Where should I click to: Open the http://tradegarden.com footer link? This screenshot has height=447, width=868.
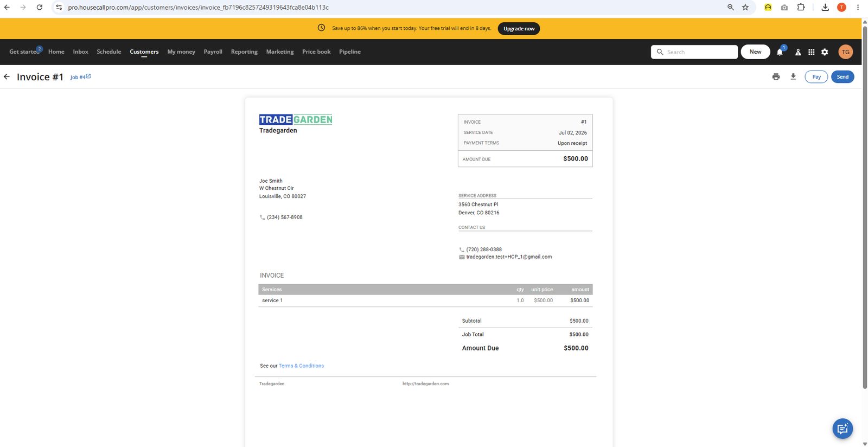pos(425,384)
